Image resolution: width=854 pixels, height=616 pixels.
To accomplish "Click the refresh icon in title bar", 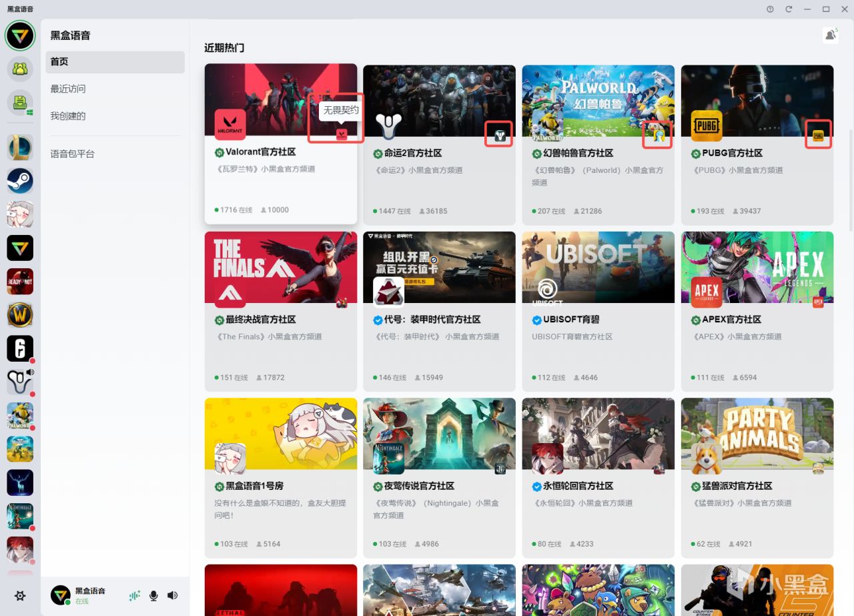I will (789, 9).
